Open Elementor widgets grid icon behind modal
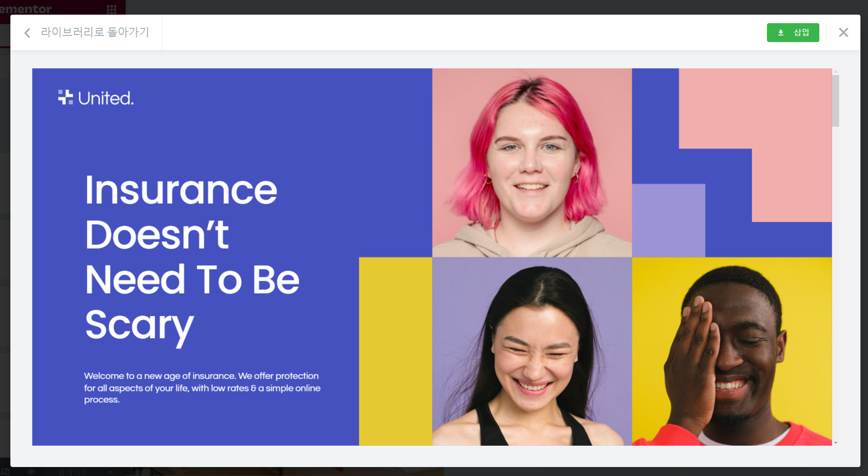The height and width of the screenshot is (476, 868). (111, 9)
